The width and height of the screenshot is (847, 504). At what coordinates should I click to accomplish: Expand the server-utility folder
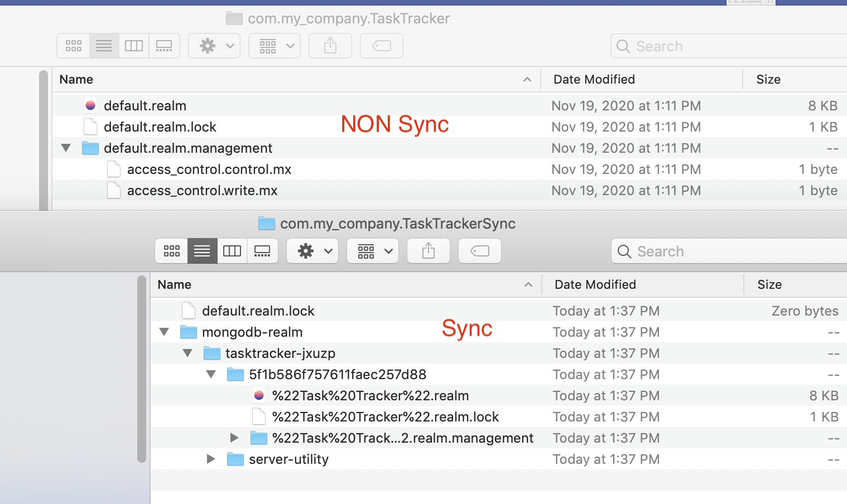(x=211, y=459)
